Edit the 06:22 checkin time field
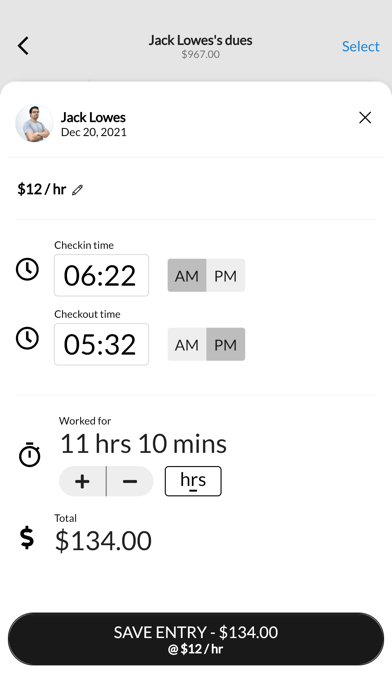The image size is (392, 696). tap(101, 275)
